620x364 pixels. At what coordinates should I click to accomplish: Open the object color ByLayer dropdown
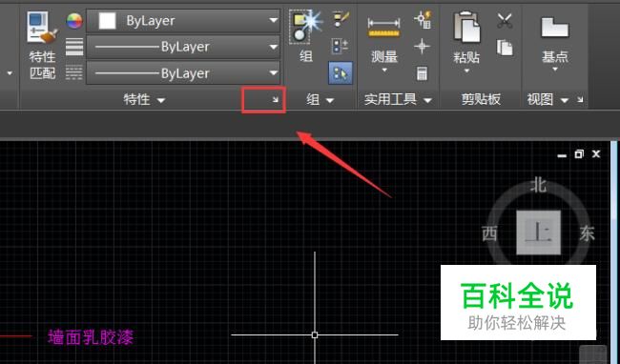183,21
